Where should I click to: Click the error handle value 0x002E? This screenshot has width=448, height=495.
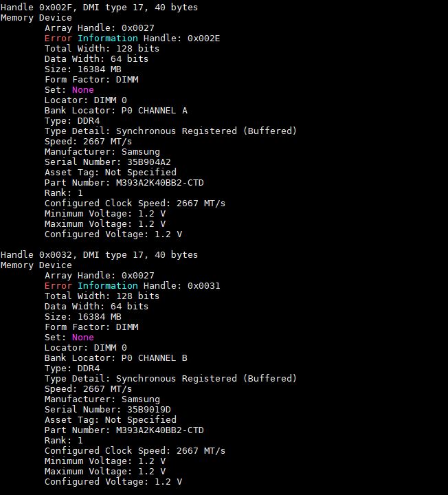tap(204, 38)
